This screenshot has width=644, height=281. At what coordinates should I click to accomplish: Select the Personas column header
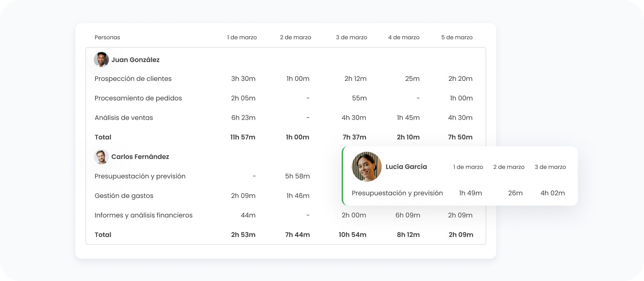click(x=107, y=37)
